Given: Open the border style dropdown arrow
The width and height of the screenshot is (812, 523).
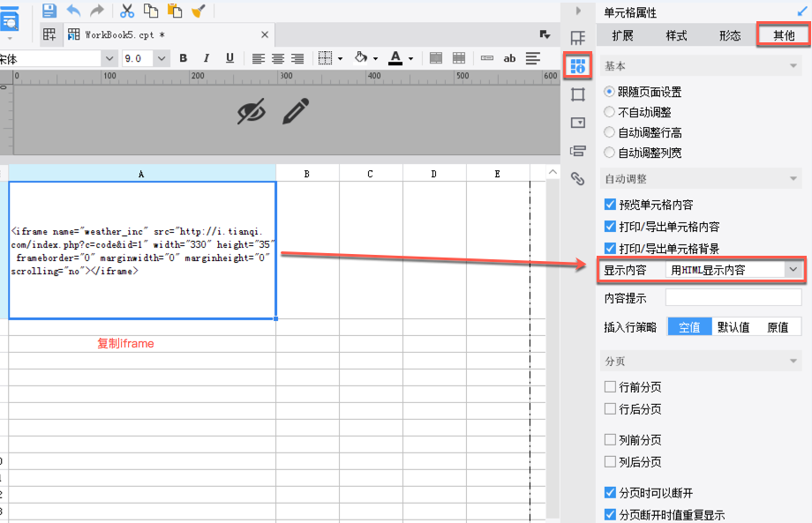Looking at the screenshot, I should pos(340,58).
